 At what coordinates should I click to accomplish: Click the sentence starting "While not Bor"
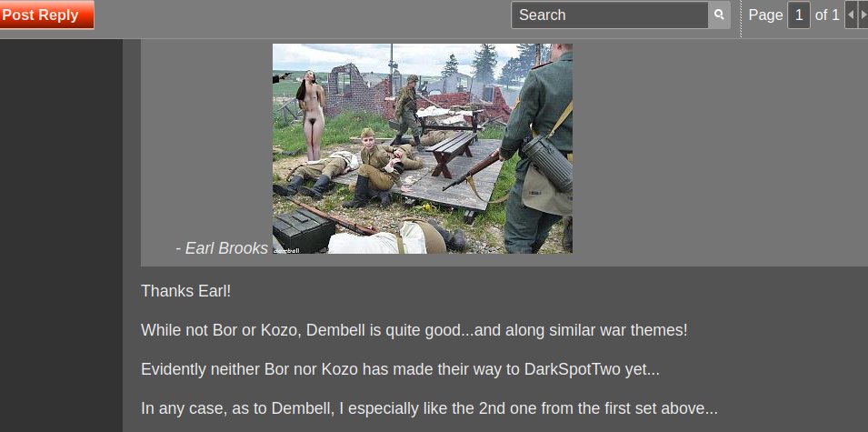pos(414,330)
